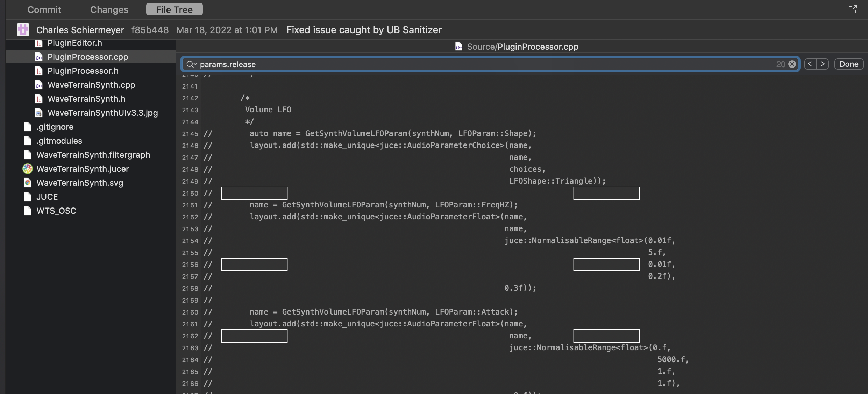The image size is (868, 394).
Task: Switch to the Changes tab
Action: pos(109,9)
